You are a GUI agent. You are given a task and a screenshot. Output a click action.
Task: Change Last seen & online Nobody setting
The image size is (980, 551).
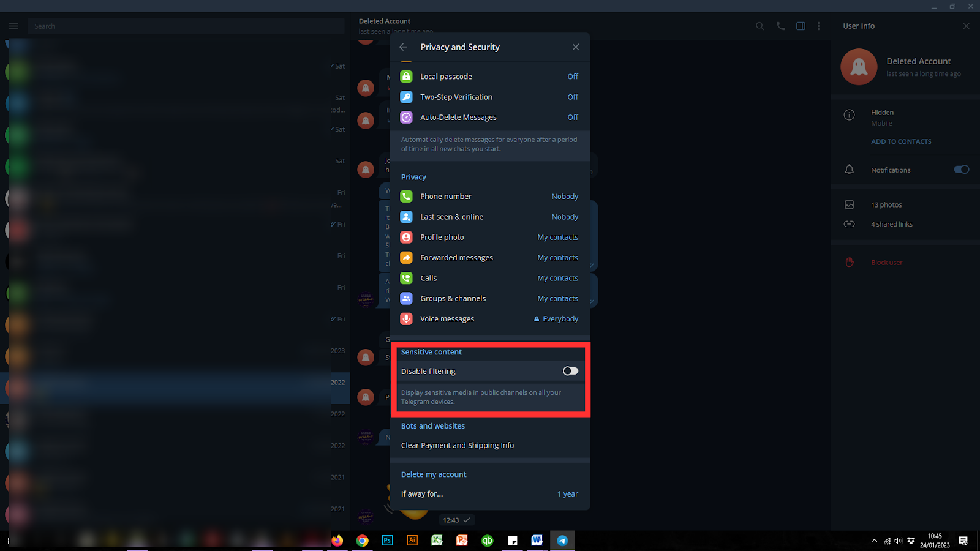565,217
